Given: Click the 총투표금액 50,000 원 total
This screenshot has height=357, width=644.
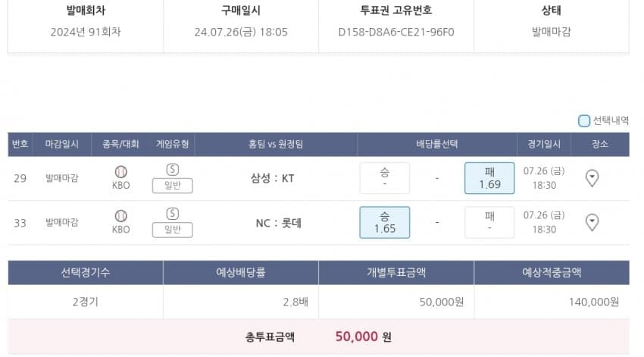Looking at the screenshot, I should click(x=363, y=337).
